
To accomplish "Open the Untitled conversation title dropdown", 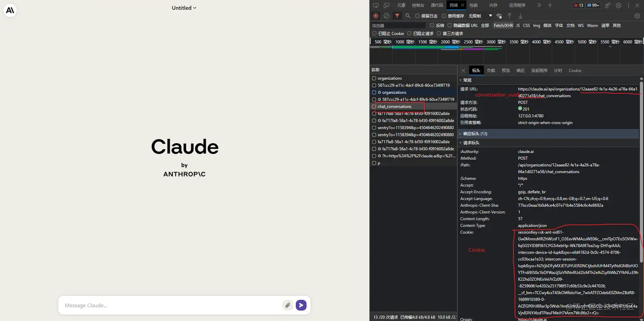I will [184, 8].
